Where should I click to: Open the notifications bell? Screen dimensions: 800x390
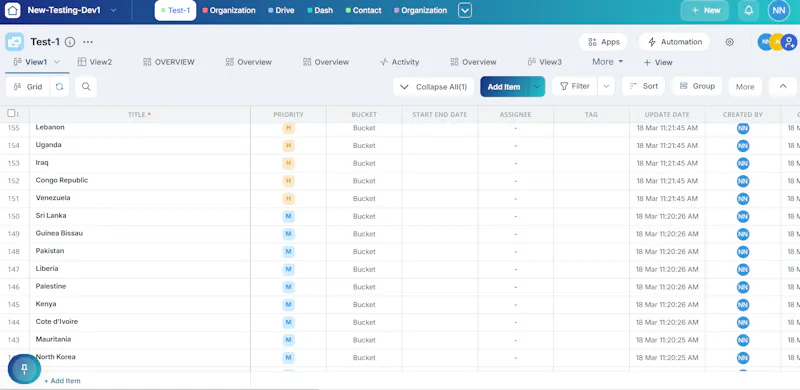(748, 10)
